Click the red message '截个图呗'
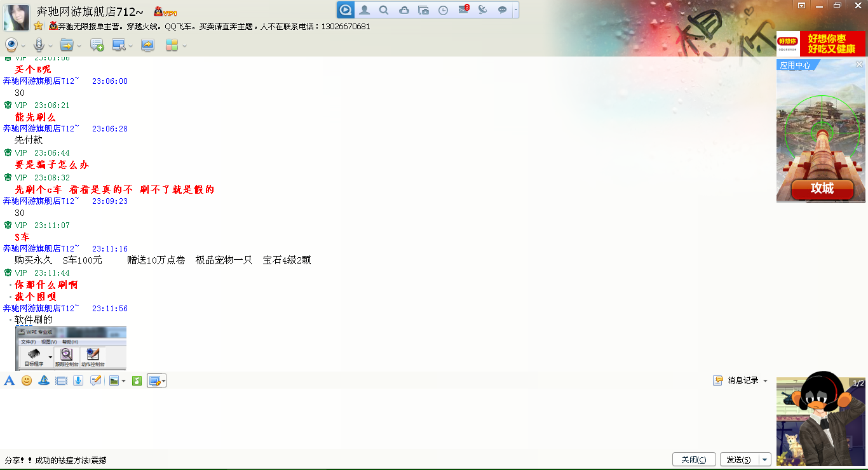 coord(36,297)
